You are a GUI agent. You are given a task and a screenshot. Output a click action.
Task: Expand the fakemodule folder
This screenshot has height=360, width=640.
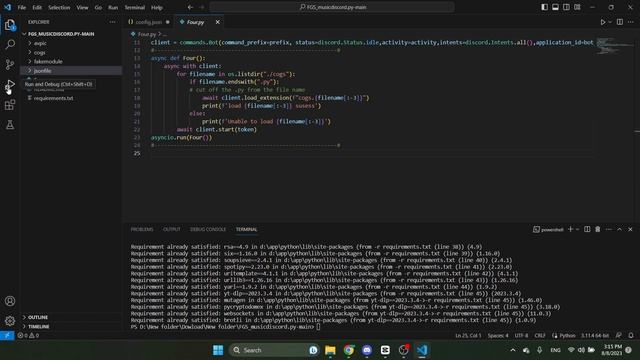click(48, 62)
